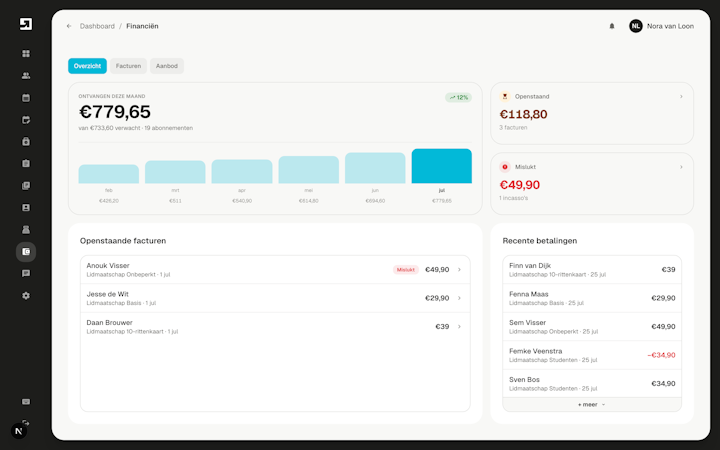Image resolution: width=720 pixels, height=450 pixels.
Task: Switch to the Facturen tab
Action: coord(128,66)
